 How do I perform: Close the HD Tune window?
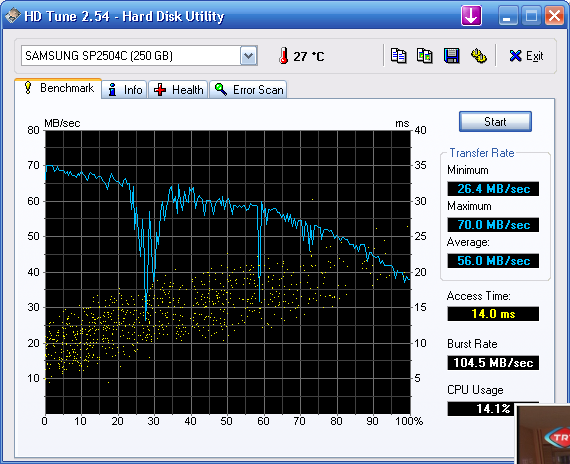click(554, 16)
